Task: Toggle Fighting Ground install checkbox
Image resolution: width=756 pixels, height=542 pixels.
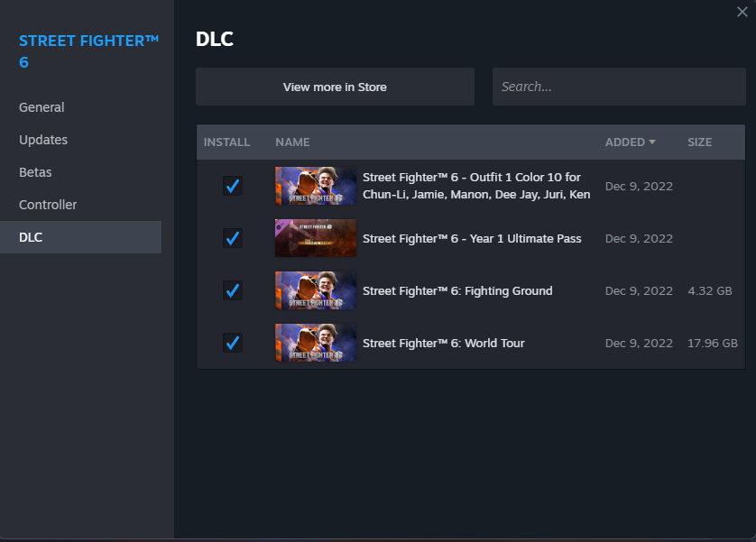Action: click(x=233, y=290)
